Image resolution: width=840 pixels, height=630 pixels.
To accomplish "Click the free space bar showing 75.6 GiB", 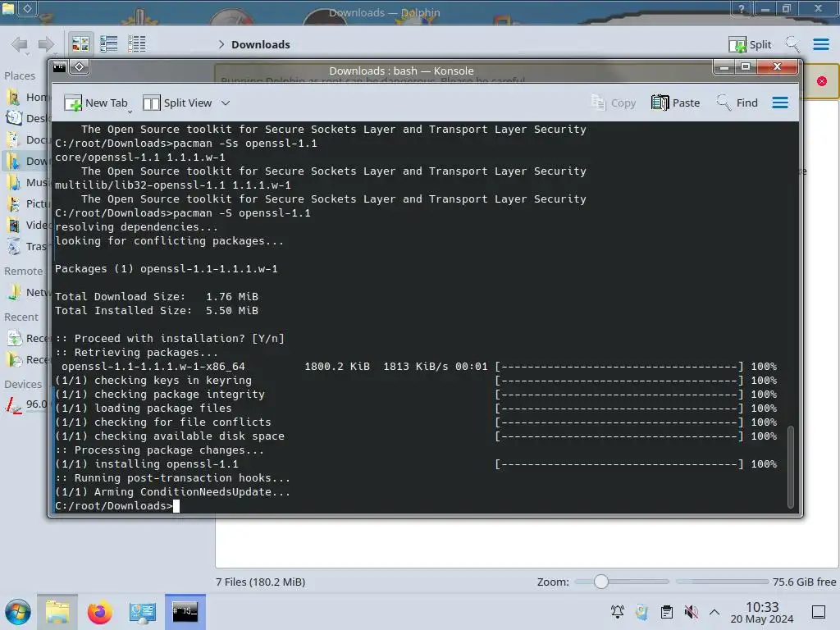I will coord(723,582).
